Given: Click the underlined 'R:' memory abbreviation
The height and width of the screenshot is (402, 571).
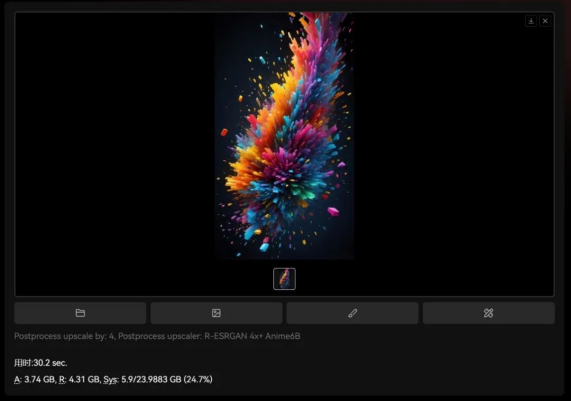Looking at the screenshot, I should (x=62, y=379).
